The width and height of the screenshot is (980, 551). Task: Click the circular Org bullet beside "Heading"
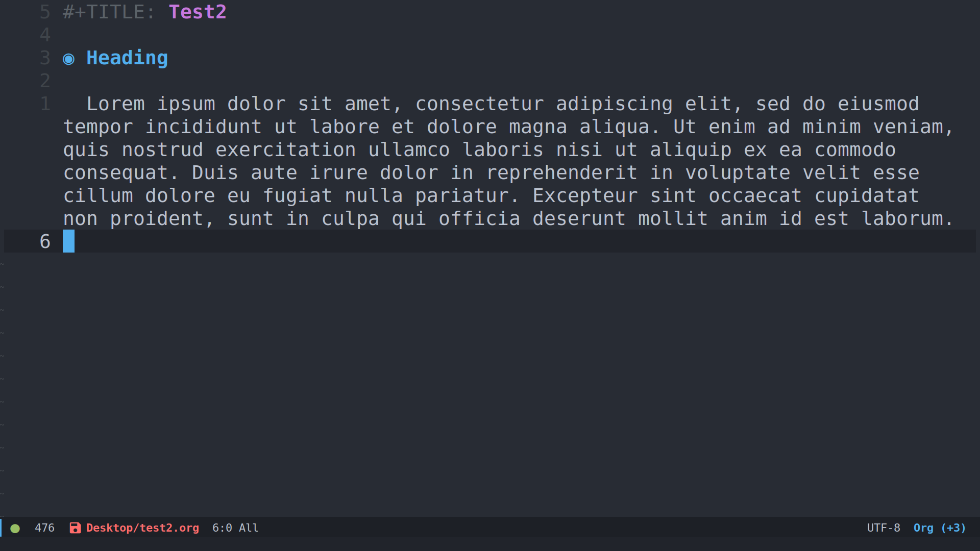[69, 59]
